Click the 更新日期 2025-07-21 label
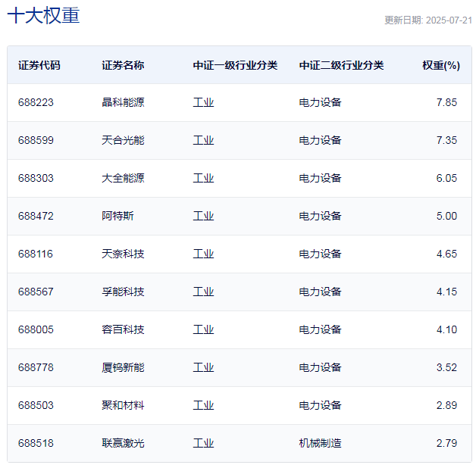The width and height of the screenshot is (476, 468). pos(428,20)
